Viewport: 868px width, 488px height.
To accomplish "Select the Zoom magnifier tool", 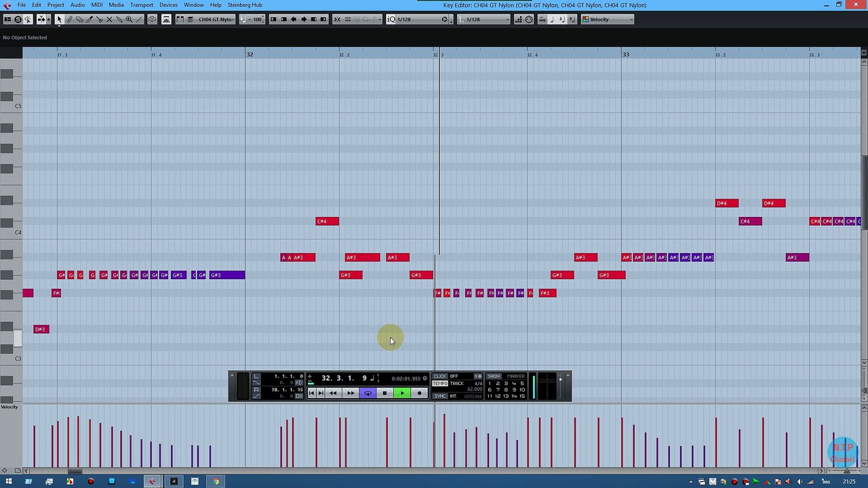I will click(x=129, y=19).
